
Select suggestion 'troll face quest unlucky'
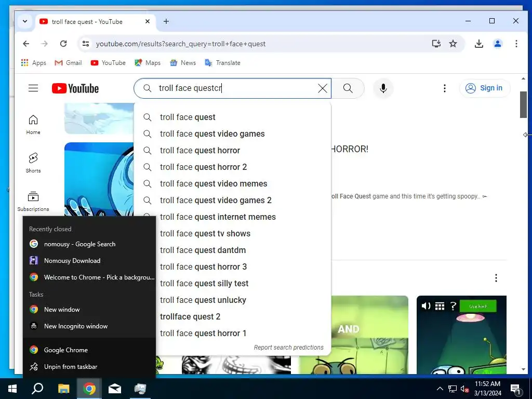coord(243,300)
